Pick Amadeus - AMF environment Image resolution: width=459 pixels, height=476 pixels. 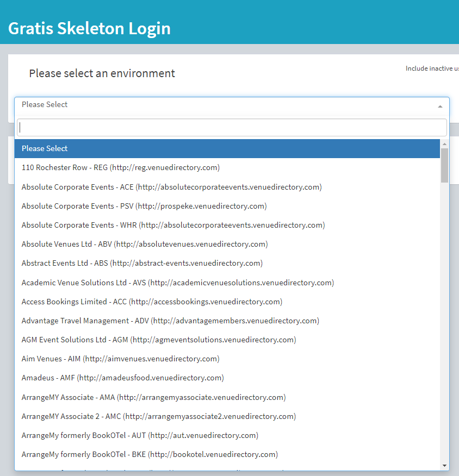[227, 378]
